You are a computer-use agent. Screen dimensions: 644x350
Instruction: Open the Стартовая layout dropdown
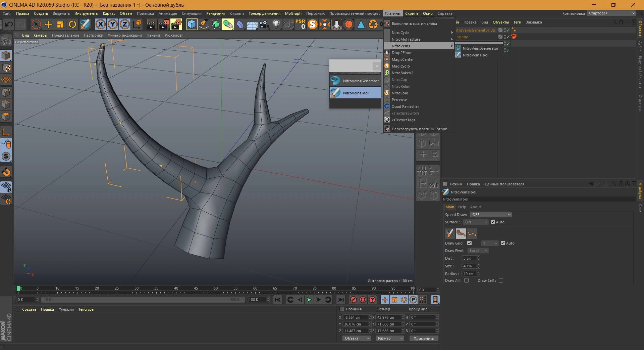coord(611,13)
